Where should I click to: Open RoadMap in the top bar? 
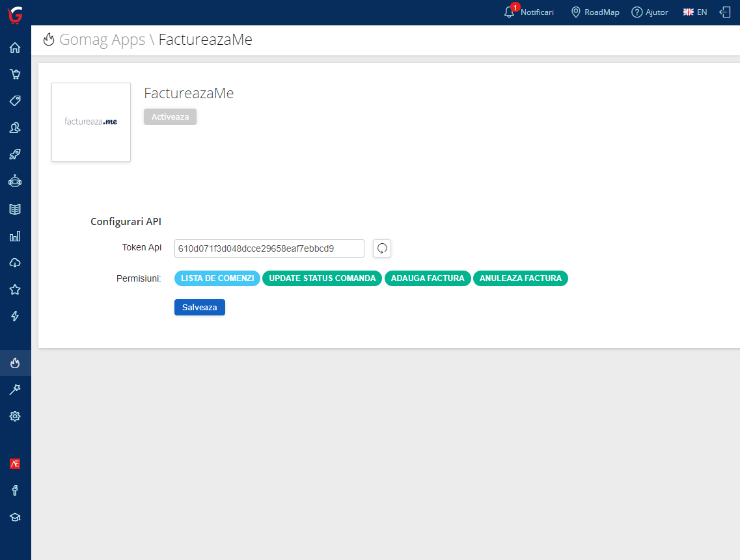point(595,12)
